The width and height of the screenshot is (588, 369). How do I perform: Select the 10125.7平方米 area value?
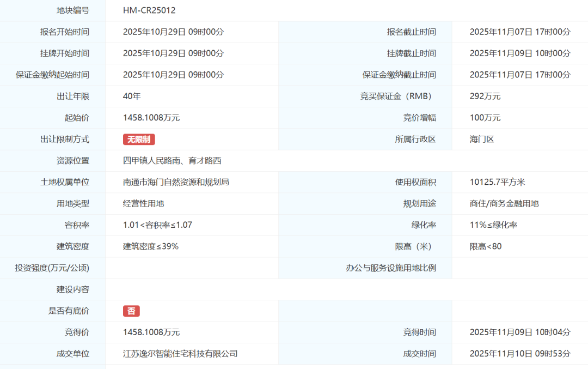click(x=497, y=182)
